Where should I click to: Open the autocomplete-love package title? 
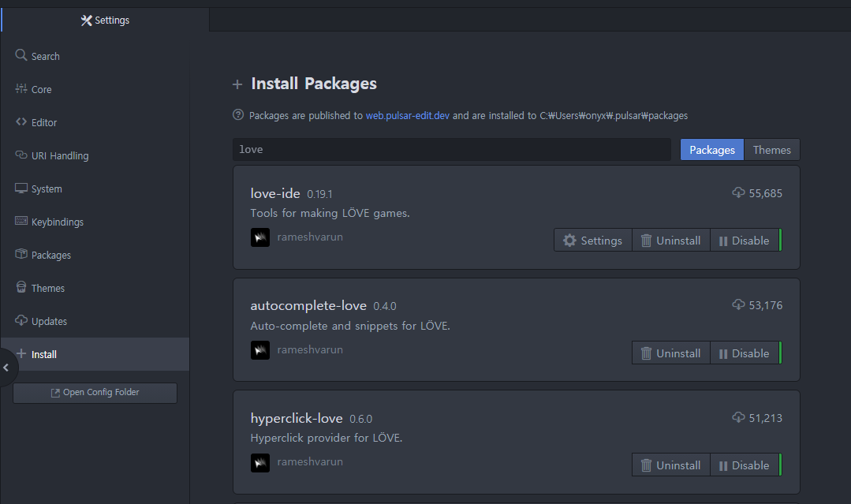coord(308,305)
